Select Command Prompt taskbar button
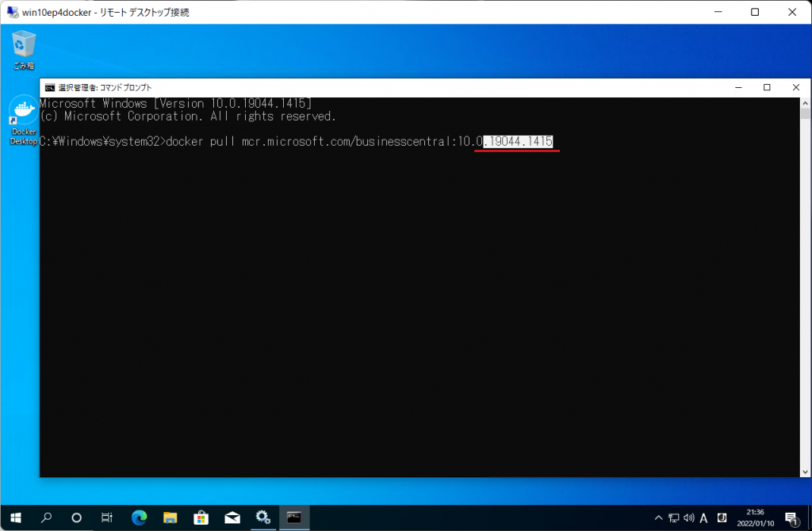812x531 pixels. point(294,518)
